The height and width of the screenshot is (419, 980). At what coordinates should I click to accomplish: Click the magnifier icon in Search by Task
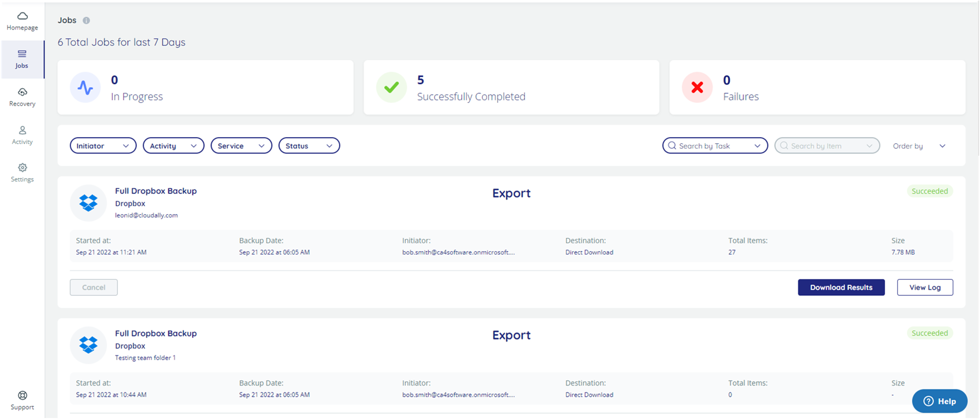[x=672, y=146]
